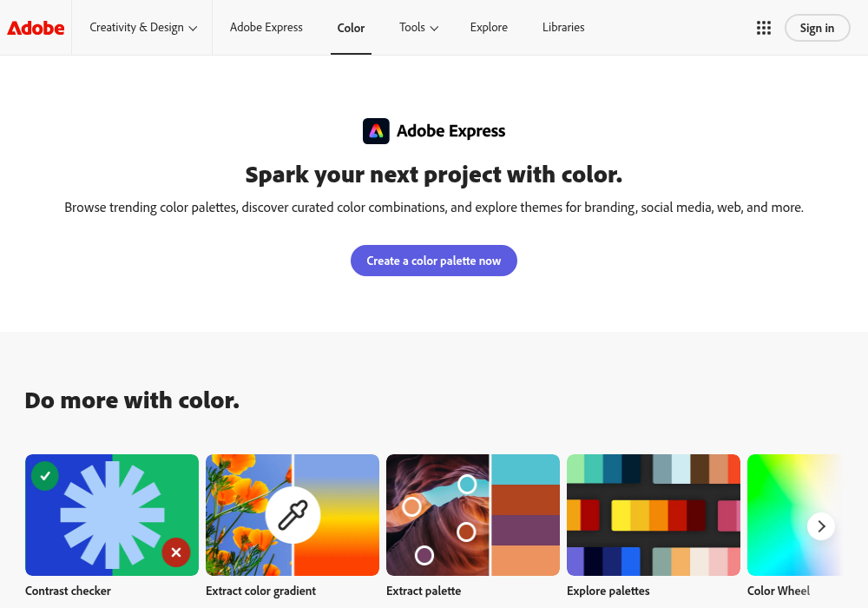Go to the Adobe Express nav item
The width and height of the screenshot is (868, 608).
266,28
